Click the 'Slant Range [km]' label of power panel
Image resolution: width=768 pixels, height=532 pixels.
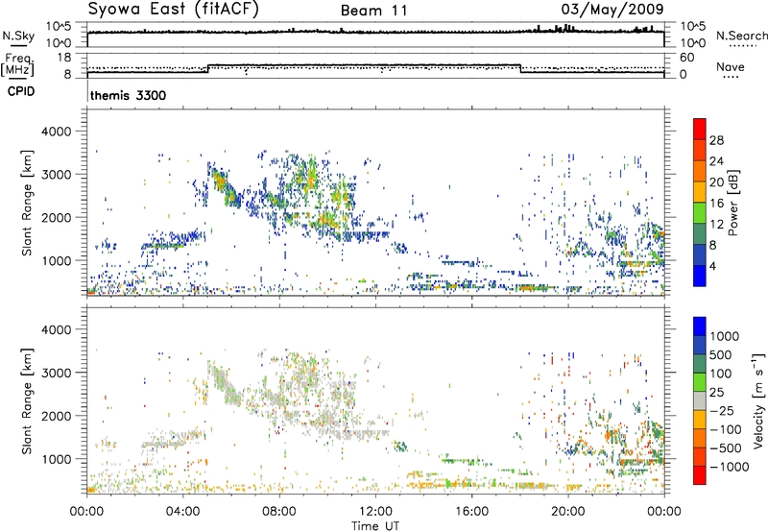pyautogui.click(x=27, y=203)
